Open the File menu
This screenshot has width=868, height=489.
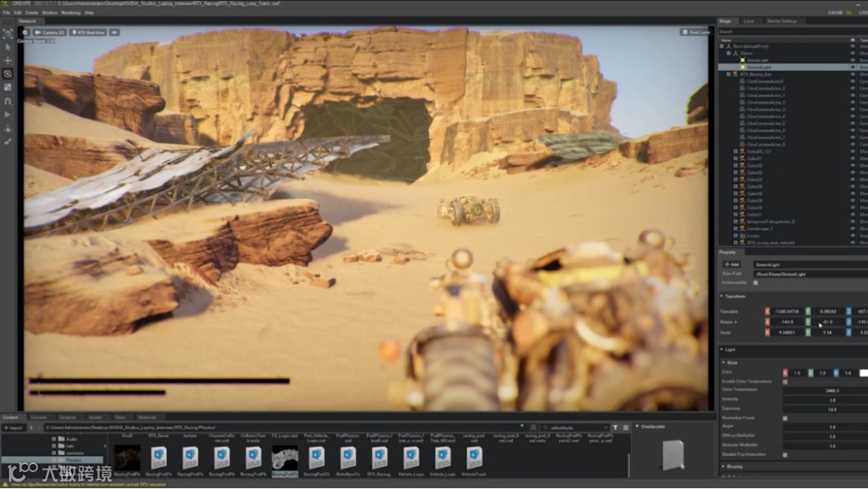click(x=6, y=12)
